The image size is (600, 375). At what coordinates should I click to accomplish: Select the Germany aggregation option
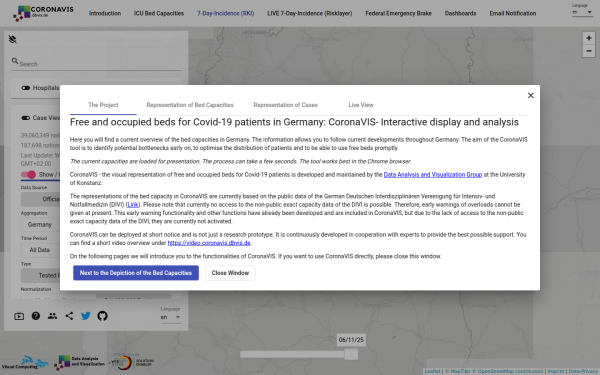(x=40, y=225)
